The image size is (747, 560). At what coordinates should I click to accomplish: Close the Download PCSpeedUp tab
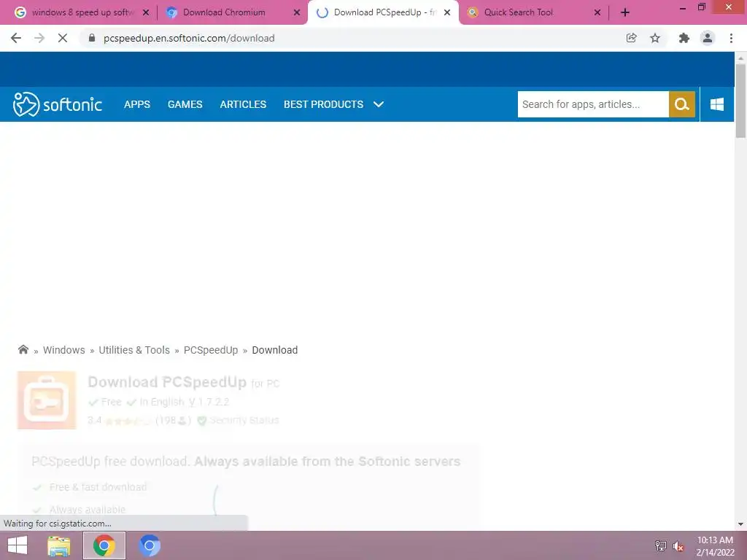pyautogui.click(x=447, y=13)
